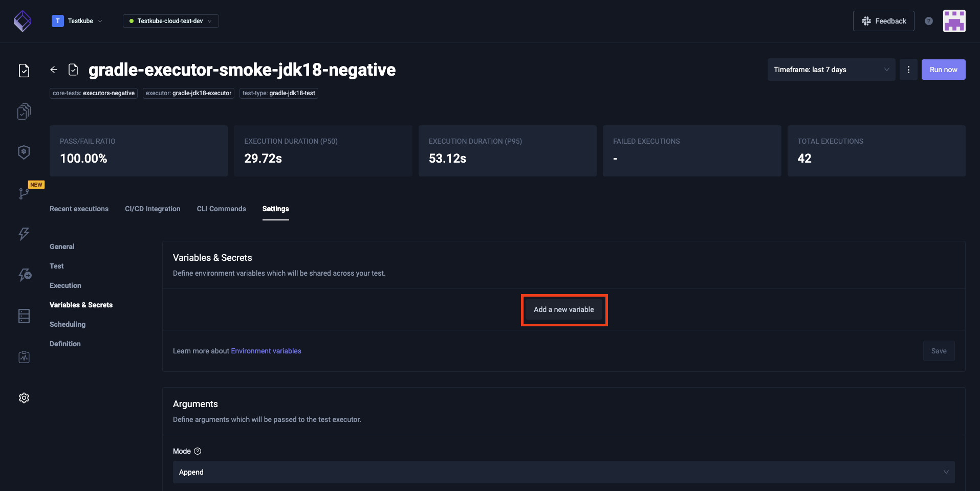The width and height of the screenshot is (980, 491).
Task: Click Add a new variable button
Action: [x=563, y=309]
